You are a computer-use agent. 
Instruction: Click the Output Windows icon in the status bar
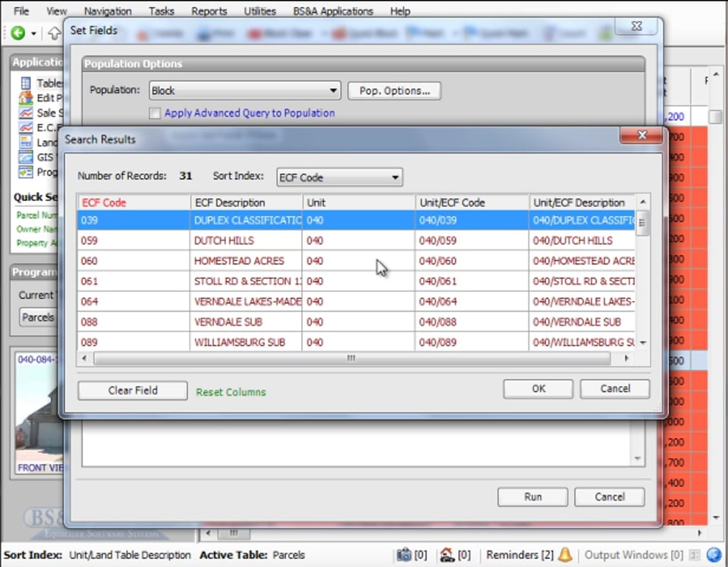(695, 555)
